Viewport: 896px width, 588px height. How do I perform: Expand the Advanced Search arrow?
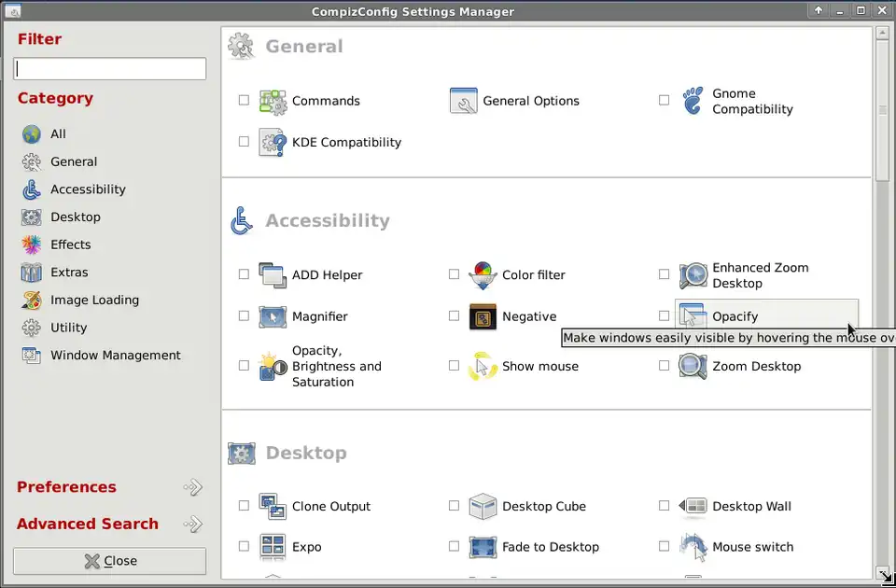pyautogui.click(x=192, y=525)
